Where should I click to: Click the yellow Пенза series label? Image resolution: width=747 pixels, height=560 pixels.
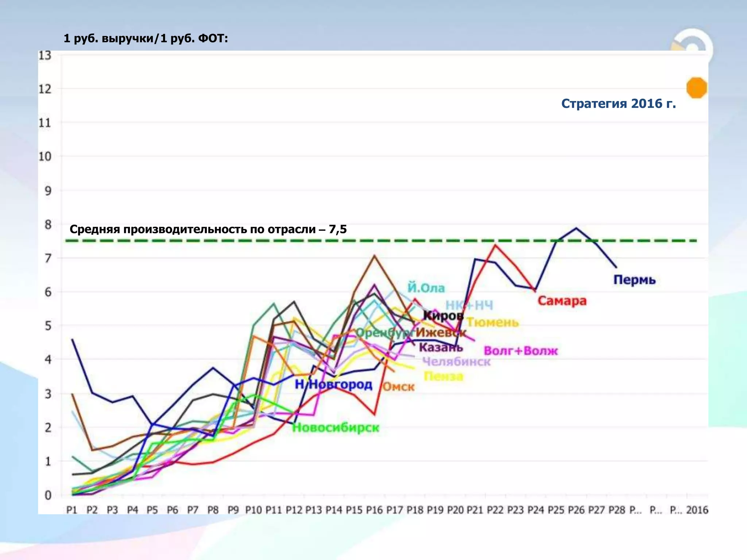[443, 377]
